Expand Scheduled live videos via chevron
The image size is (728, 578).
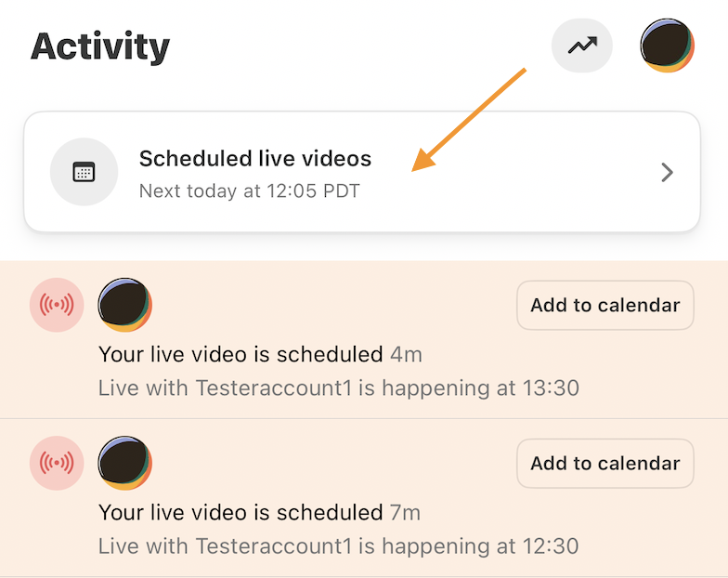pyautogui.click(x=667, y=173)
